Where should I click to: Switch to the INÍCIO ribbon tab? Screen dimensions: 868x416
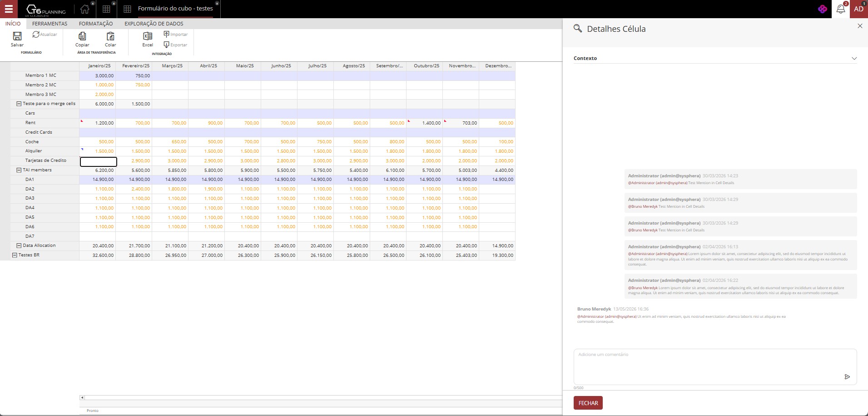(x=13, y=24)
